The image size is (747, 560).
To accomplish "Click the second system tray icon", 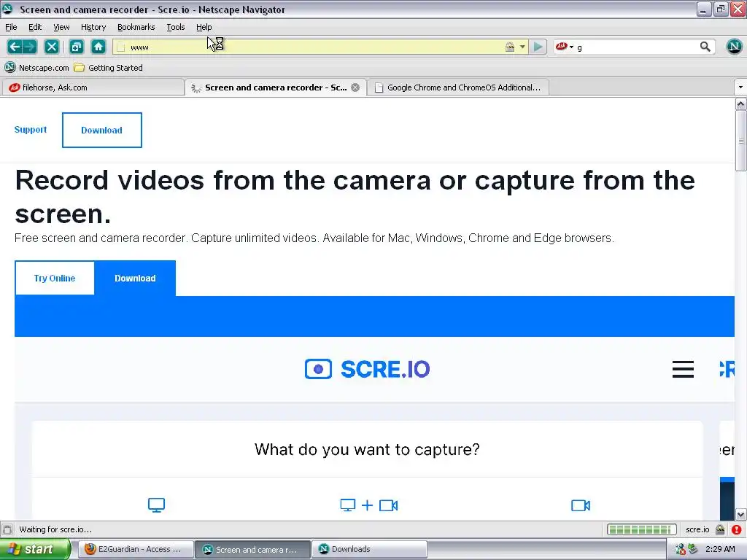I will [x=693, y=549].
